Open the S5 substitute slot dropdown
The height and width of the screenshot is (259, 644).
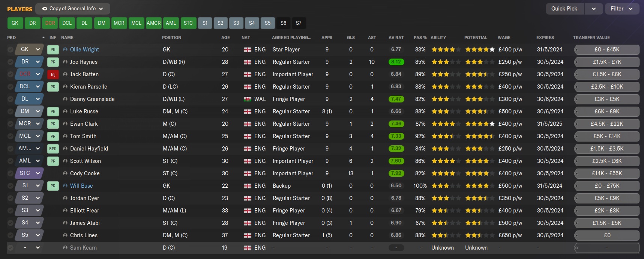click(x=30, y=235)
